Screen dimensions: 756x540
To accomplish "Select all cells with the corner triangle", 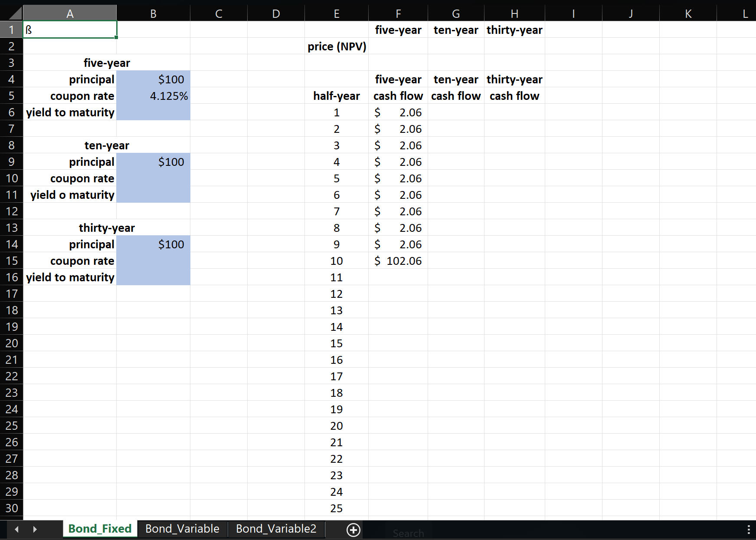I will (x=11, y=13).
